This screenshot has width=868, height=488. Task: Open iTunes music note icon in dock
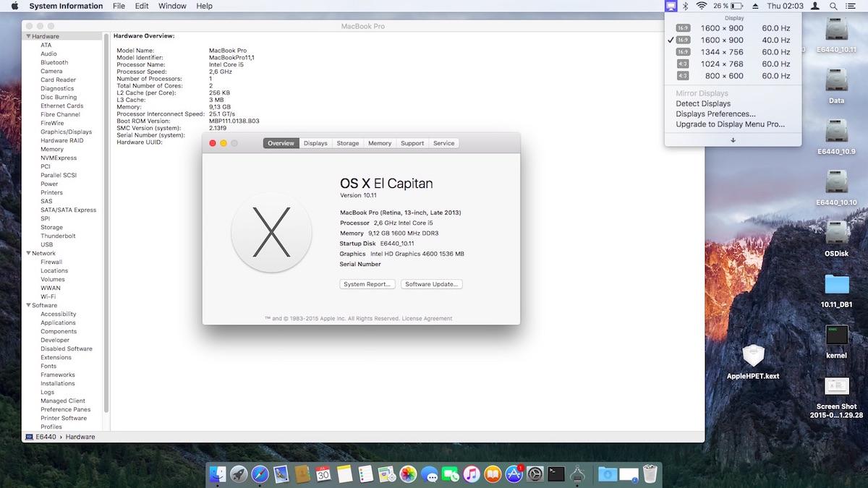[x=472, y=474]
